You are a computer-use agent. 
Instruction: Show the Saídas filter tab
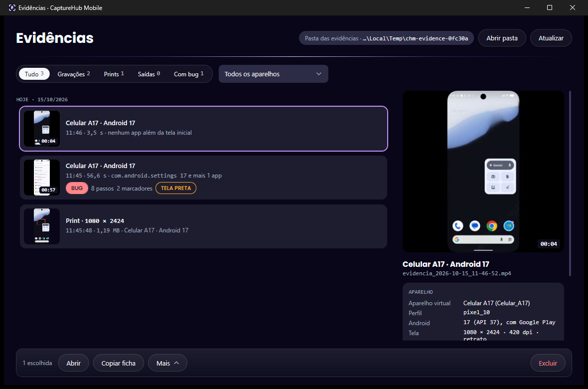pos(149,74)
